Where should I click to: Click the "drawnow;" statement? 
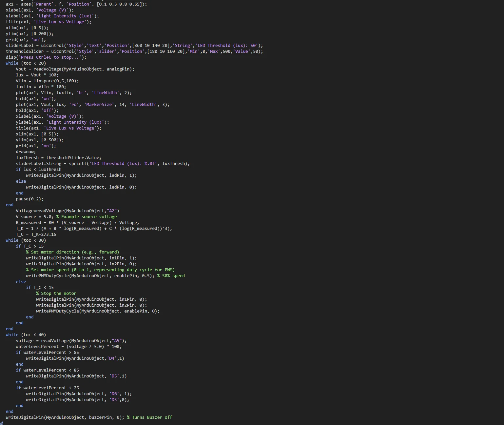point(26,152)
